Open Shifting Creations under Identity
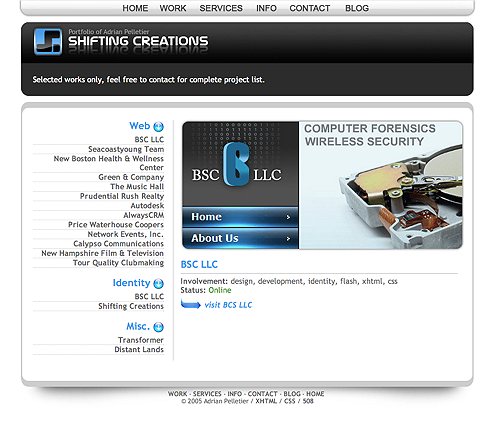The width and height of the screenshot is (500, 422). (x=131, y=306)
